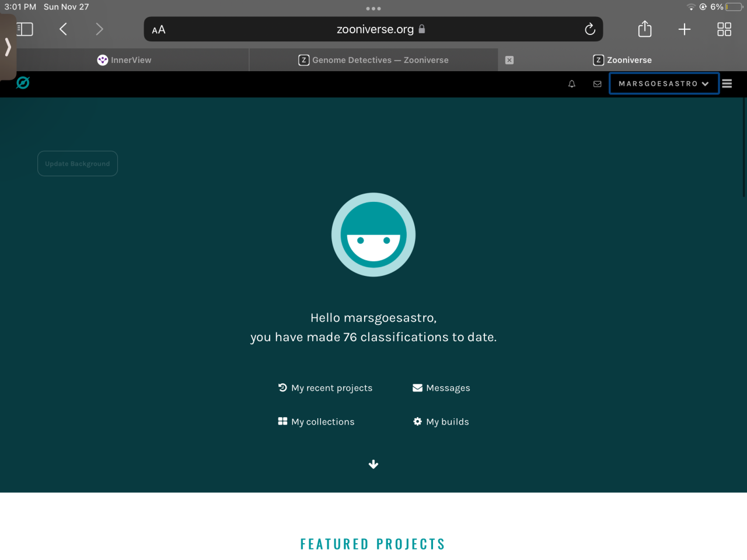The image size is (747, 560).
Task: Show the tab overview grid
Action: (724, 29)
